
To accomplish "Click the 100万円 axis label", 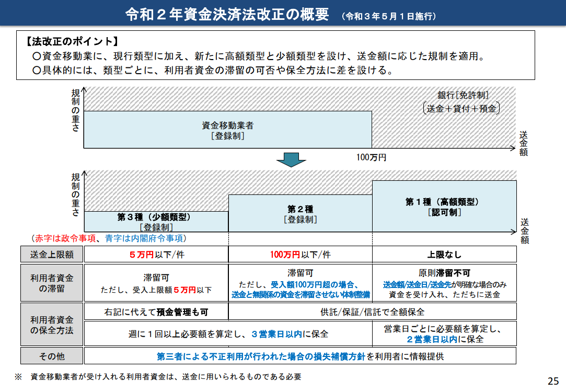I will [371, 157].
